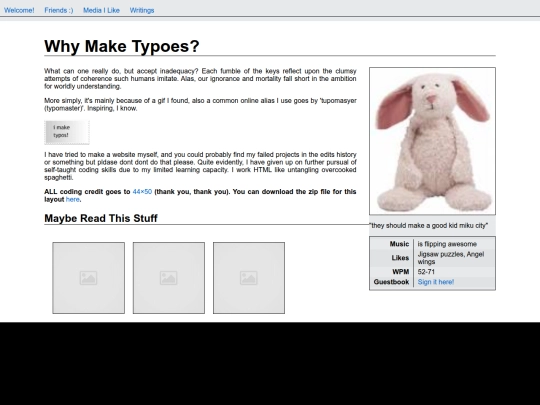
Task: Click the 'Why Make Typoes?' heading
Action: coord(122,46)
